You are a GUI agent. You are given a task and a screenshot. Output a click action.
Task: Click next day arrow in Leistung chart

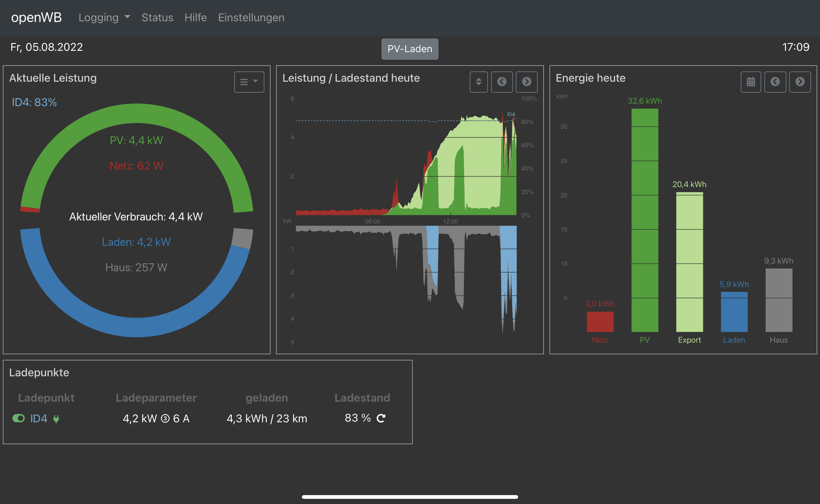(526, 82)
